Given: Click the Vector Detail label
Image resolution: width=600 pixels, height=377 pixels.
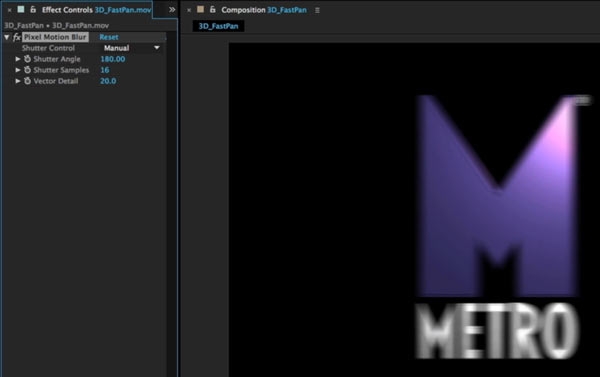Looking at the screenshot, I should pyautogui.click(x=55, y=81).
